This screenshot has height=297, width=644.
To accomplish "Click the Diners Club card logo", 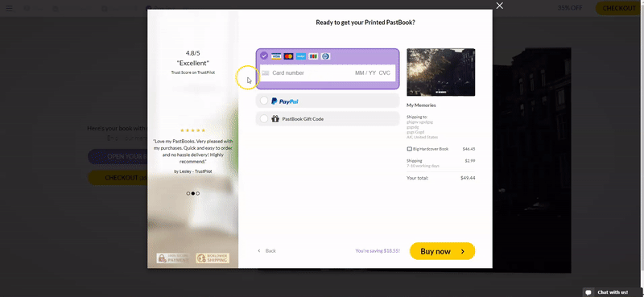I will (x=326, y=56).
